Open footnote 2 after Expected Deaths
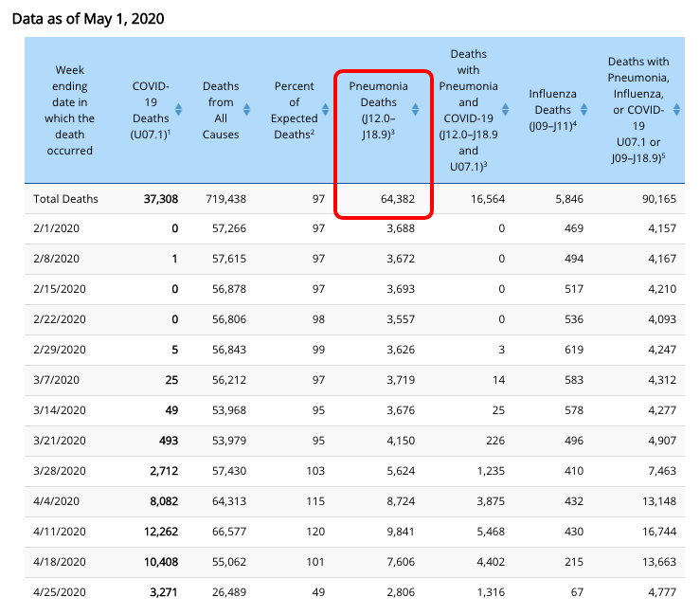The width and height of the screenshot is (700, 615). [x=318, y=132]
